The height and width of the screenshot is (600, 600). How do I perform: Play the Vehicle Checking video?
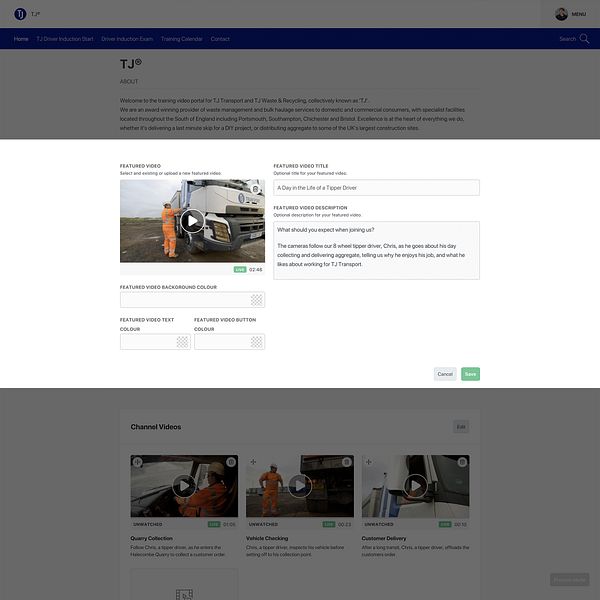click(300, 486)
